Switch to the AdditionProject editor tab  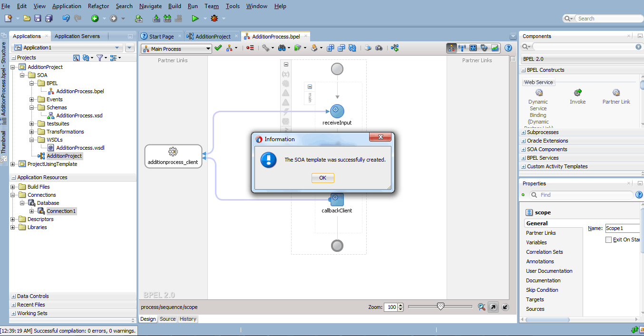click(x=213, y=37)
